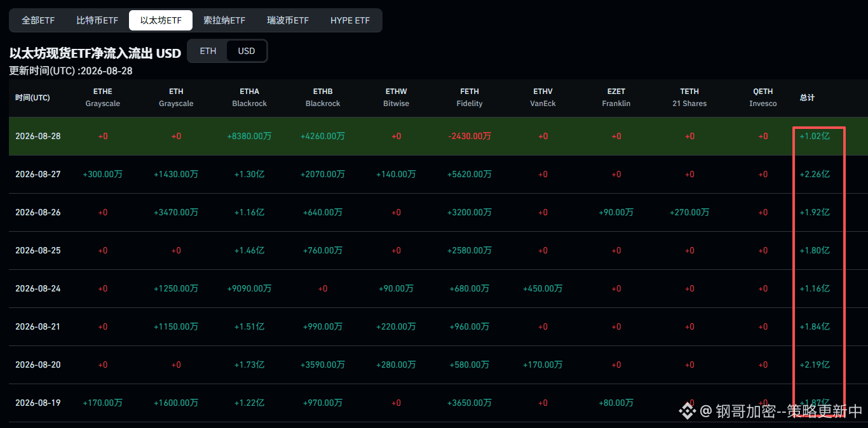Click the +80.00万 EZET value
This screenshot has width=868, height=428.
click(x=616, y=403)
